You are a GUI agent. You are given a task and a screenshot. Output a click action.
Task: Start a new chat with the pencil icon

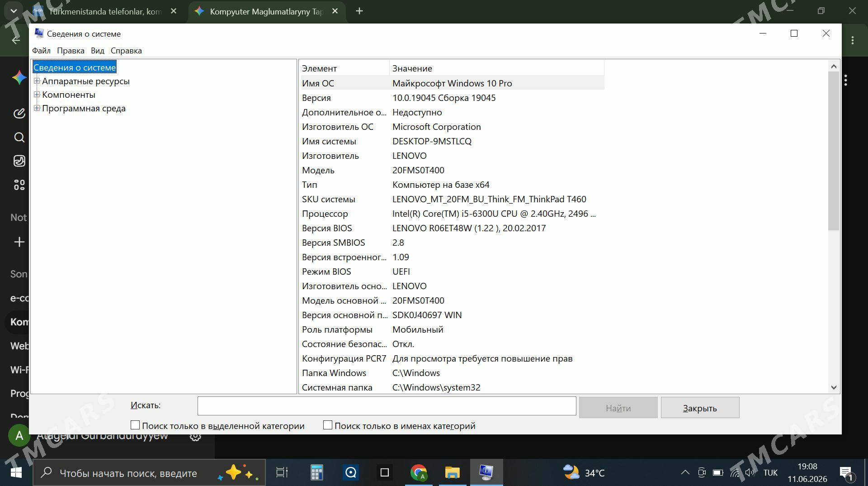19,113
